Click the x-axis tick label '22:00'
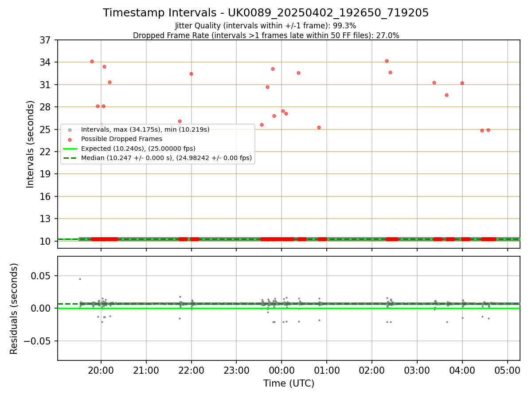Screen dimensions: 532x399 pyautogui.click(x=191, y=370)
